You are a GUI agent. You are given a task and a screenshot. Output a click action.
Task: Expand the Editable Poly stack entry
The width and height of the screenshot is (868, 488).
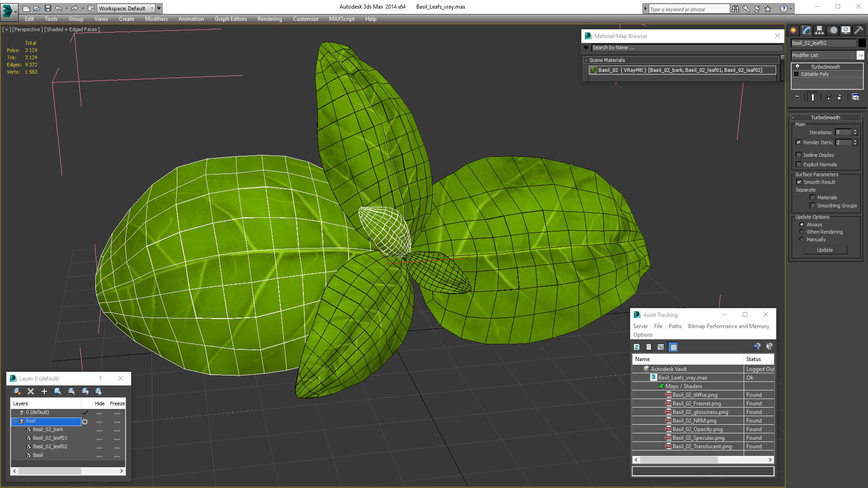(796, 74)
